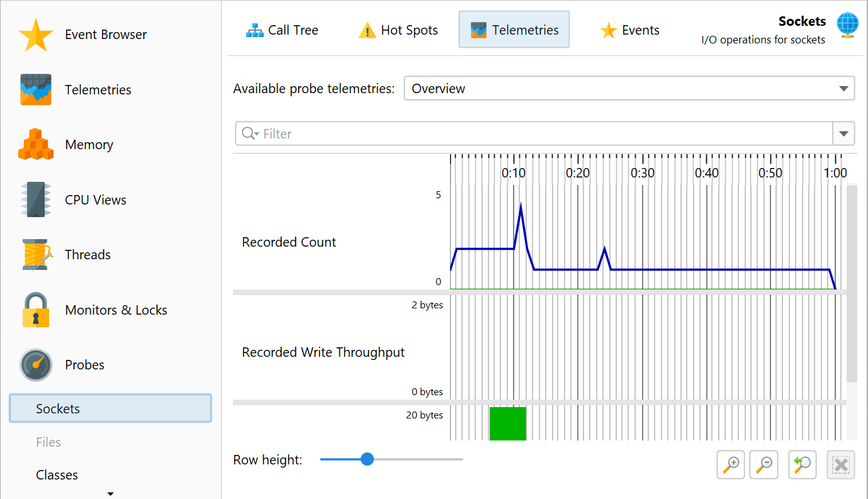Screen dimensions: 868x499
Task: Switch to the Call Tree tab
Action: coord(282,30)
